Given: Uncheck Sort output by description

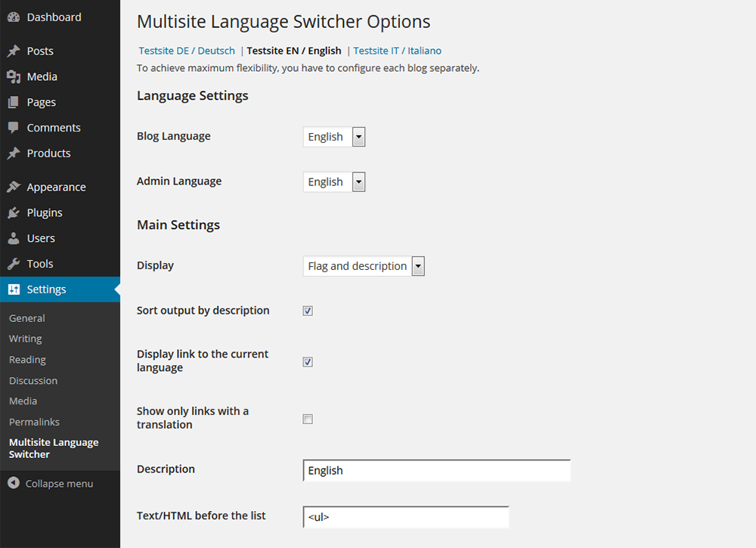Looking at the screenshot, I should point(308,311).
